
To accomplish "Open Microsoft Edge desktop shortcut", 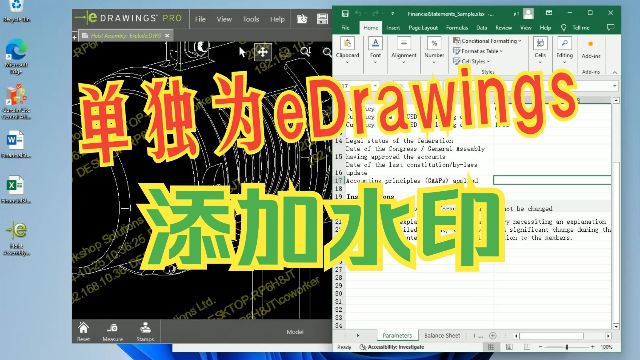I will (16, 56).
